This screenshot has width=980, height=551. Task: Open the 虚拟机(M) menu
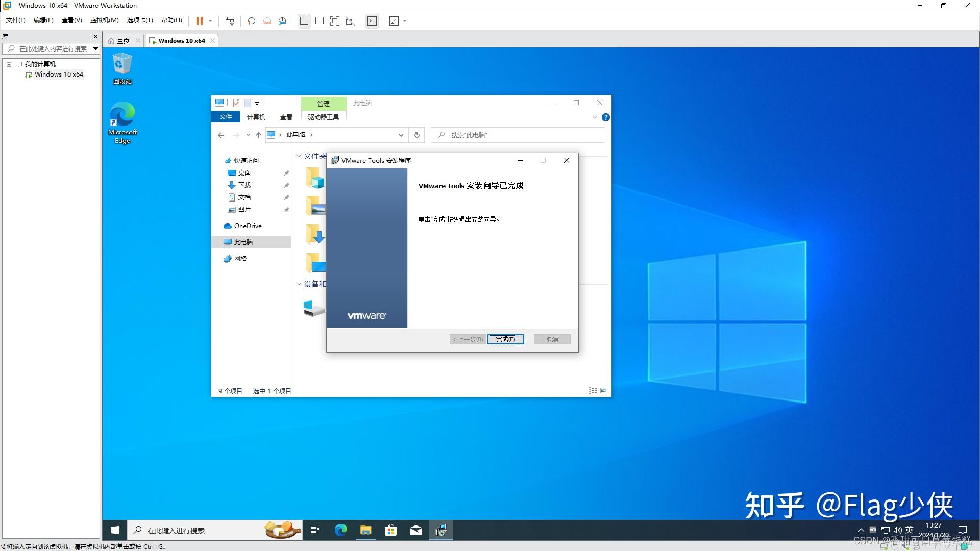click(104, 20)
